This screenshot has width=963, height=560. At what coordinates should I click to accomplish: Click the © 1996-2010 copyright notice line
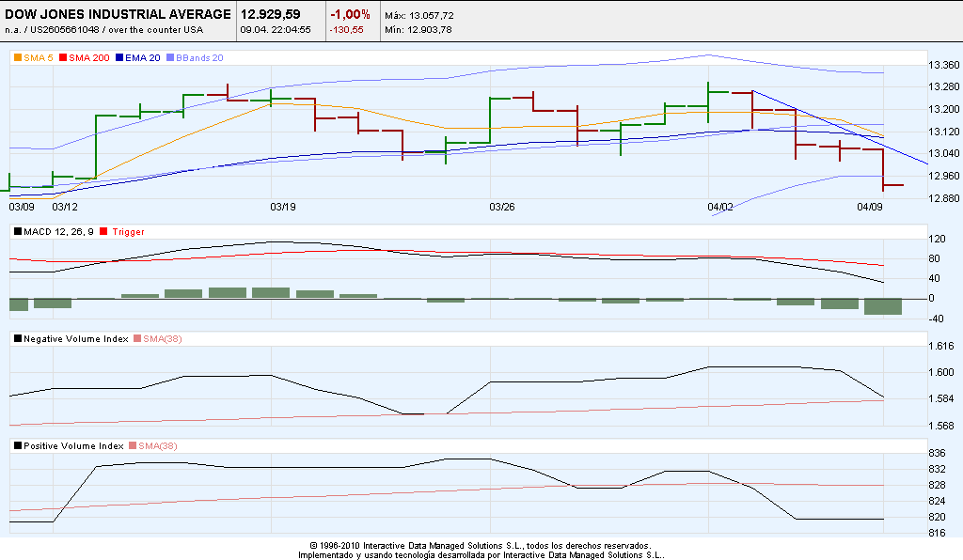[x=481, y=545]
